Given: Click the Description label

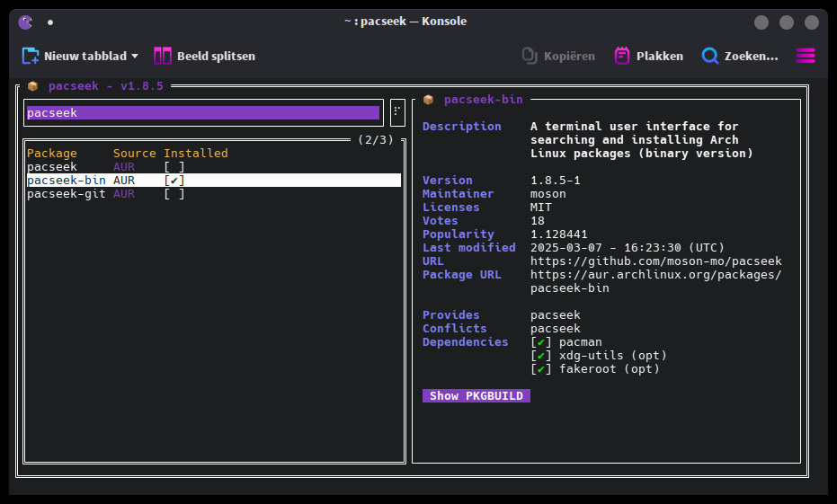Looking at the screenshot, I should pyautogui.click(x=462, y=127).
